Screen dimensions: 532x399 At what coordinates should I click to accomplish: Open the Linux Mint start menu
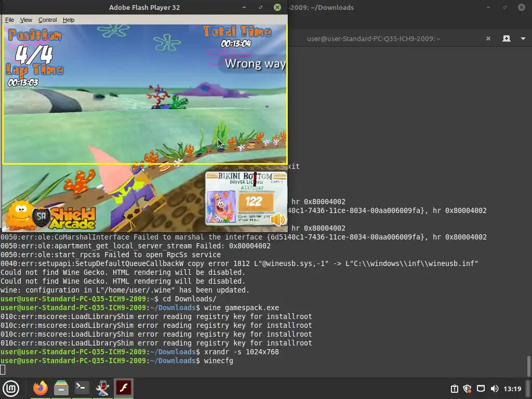click(x=11, y=389)
